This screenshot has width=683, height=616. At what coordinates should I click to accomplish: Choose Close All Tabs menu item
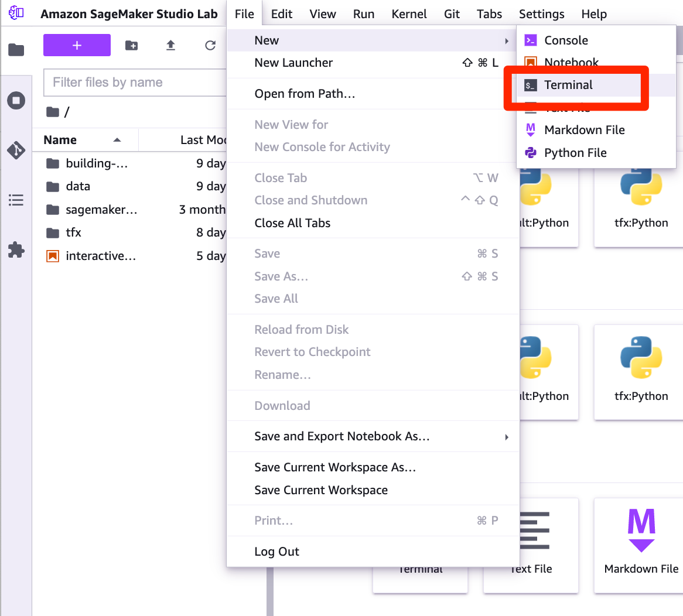(x=373, y=223)
